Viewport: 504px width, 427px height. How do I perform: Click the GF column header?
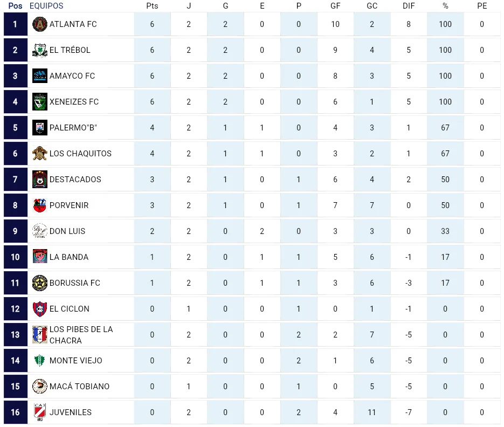coord(335,6)
